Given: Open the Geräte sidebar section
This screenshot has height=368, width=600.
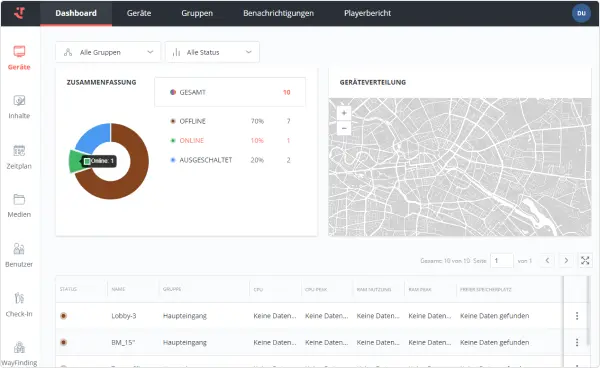Looking at the screenshot, I should [19, 58].
